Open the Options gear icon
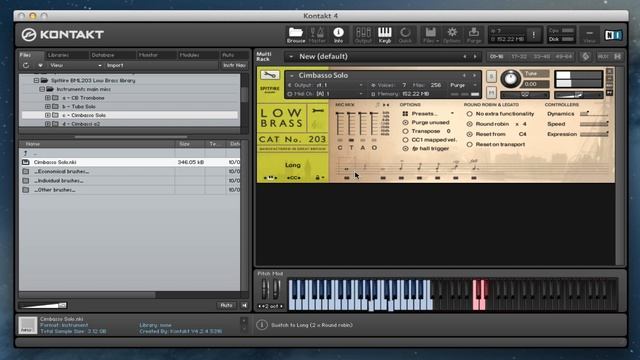This screenshot has height=360, width=640. pyautogui.click(x=452, y=35)
